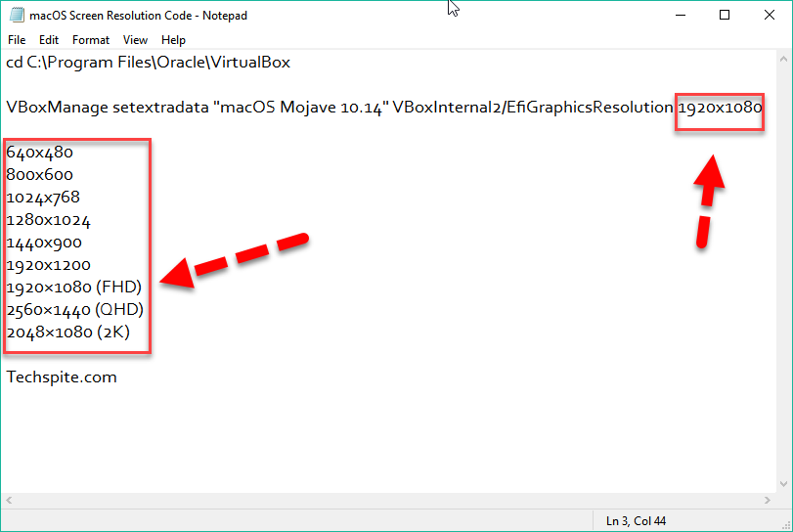The width and height of the screenshot is (793, 532).
Task: Open the Help menu
Action: click(173, 40)
